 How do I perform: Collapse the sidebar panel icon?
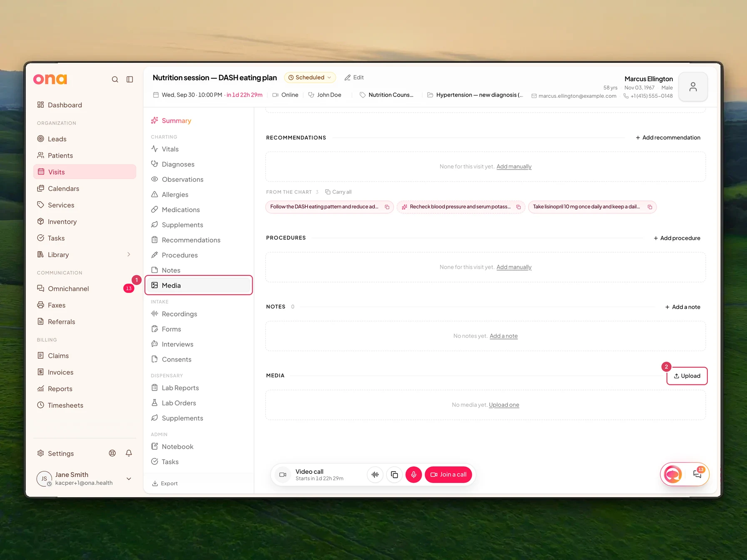(x=130, y=79)
